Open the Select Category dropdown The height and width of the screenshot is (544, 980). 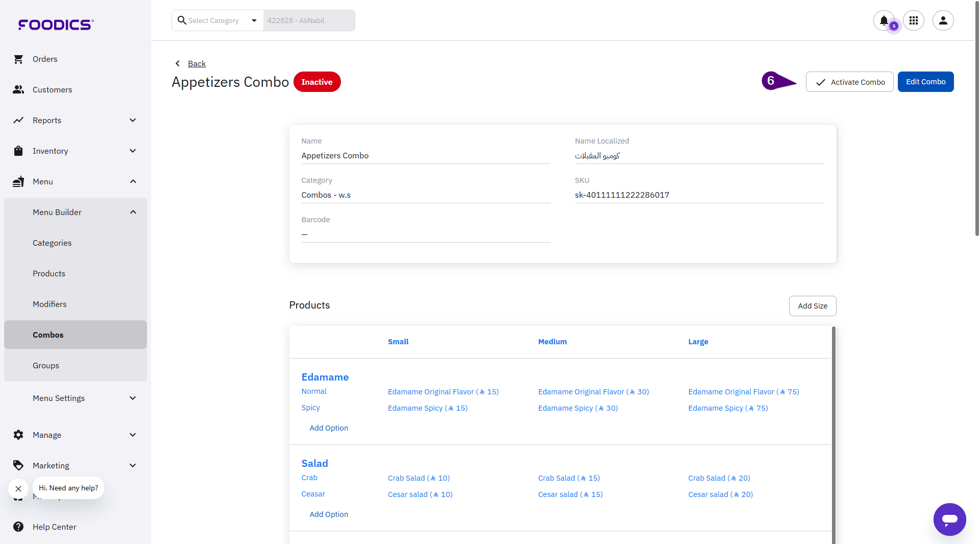(x=217, y=20)
